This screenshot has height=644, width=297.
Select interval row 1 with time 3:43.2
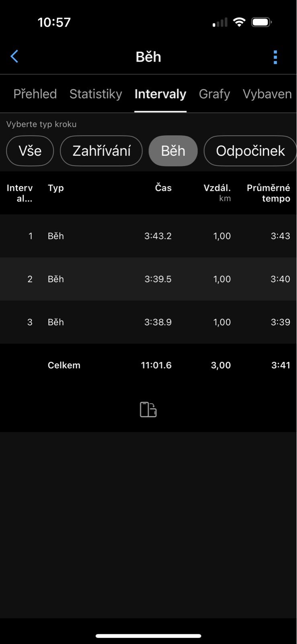[148, 236]
